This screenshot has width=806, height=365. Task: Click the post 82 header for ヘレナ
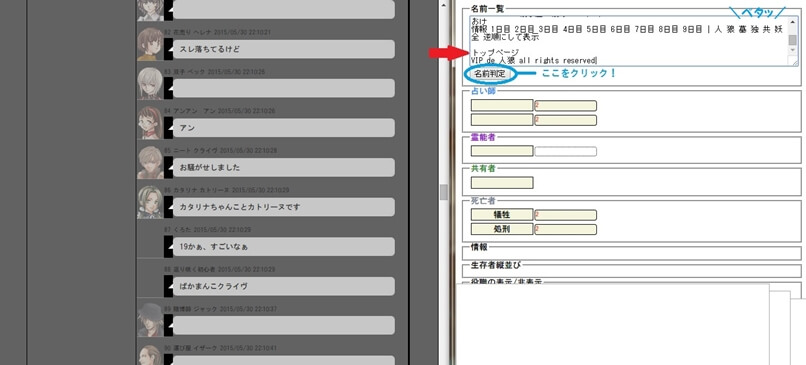click(x=217, y=32)
